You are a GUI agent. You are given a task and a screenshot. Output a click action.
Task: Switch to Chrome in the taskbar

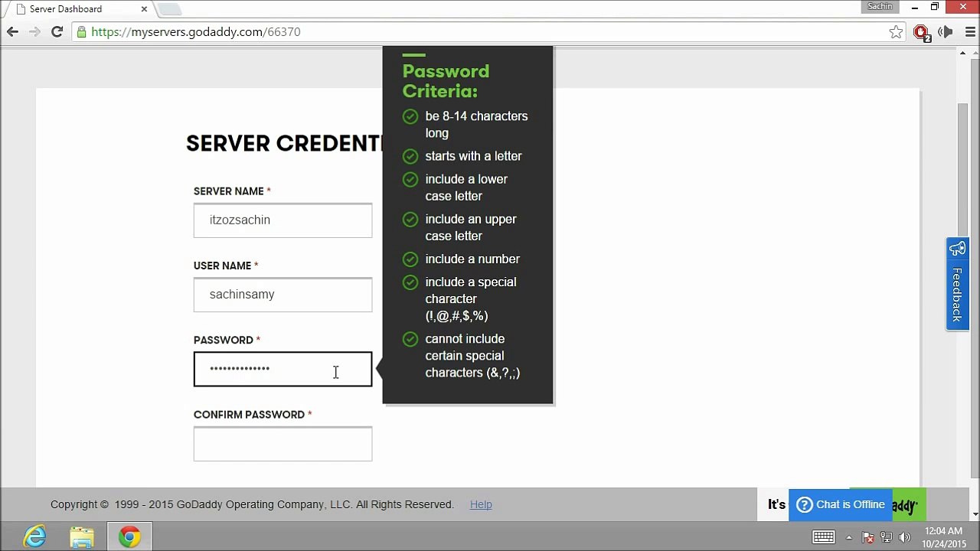click(129, 537)
